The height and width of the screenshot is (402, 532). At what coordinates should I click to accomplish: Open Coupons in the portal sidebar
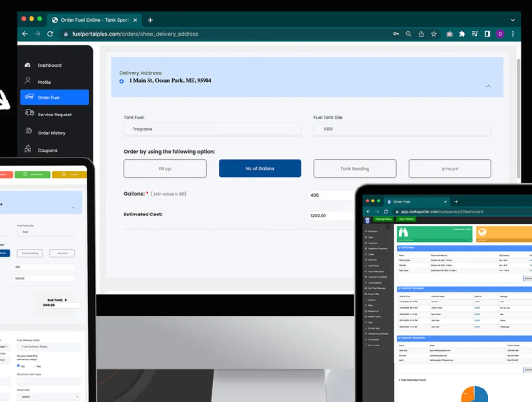point(42,150)
